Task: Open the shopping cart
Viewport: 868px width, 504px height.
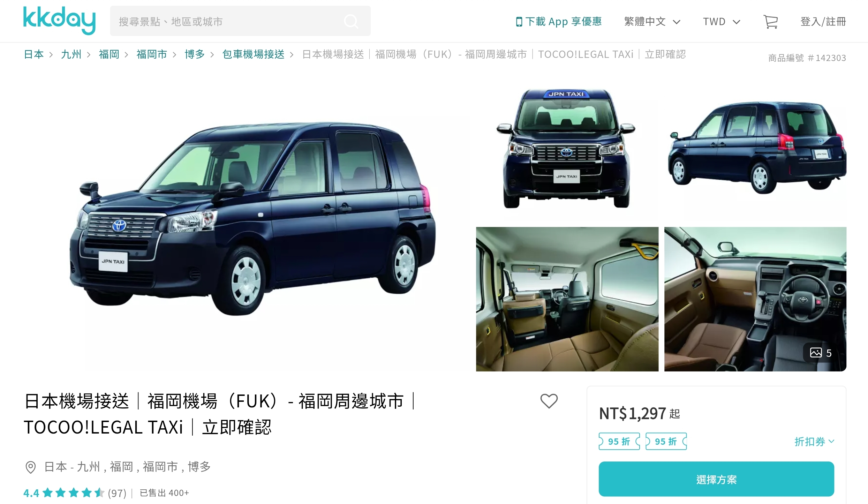Action: tap(770, 22)
